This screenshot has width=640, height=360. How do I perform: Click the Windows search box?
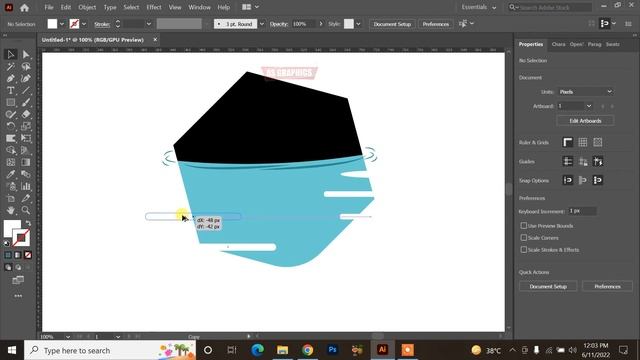tap(110, 350)
